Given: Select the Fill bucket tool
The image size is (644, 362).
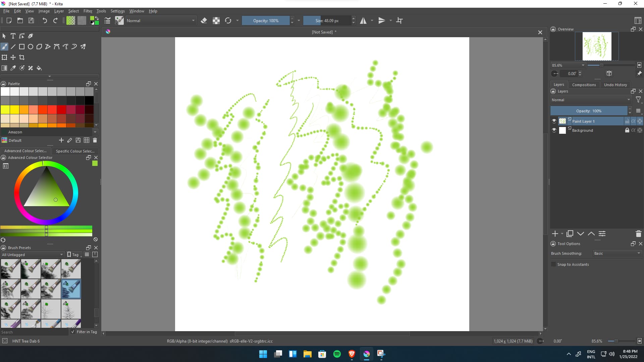Looking at the screenshot, I should click(39, 68).
